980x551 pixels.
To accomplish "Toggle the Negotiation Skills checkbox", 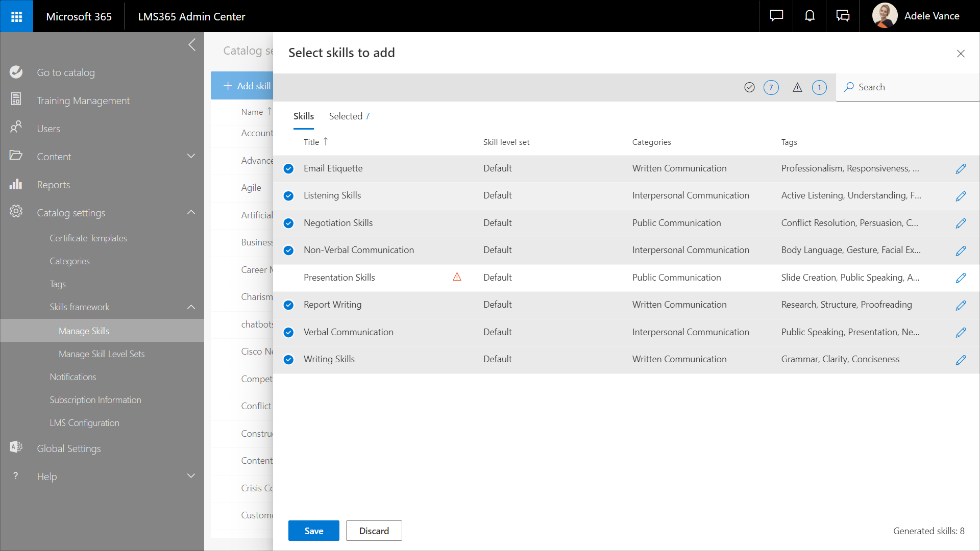I will (288, 223).
